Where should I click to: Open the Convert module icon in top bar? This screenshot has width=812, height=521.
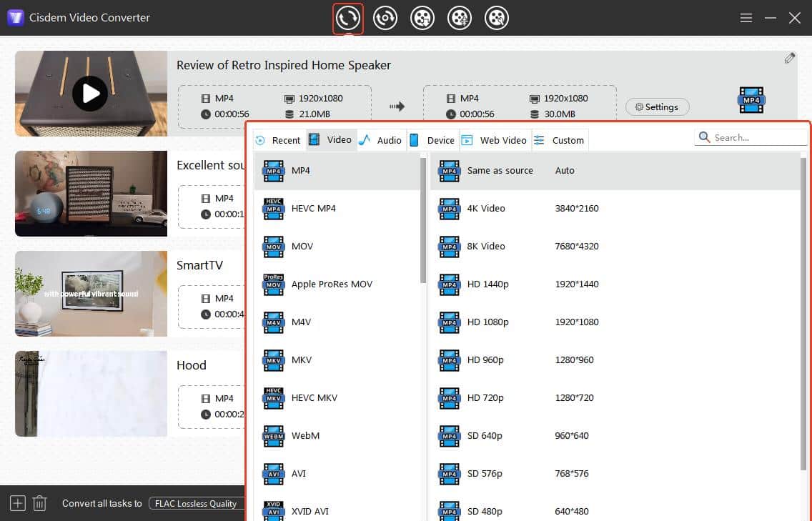(x=347, y=18)
